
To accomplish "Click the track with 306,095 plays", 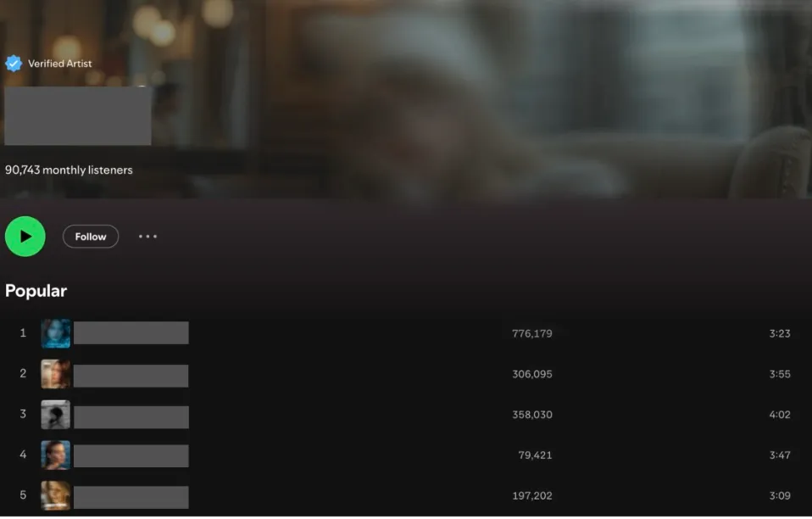I will point(406,374).
